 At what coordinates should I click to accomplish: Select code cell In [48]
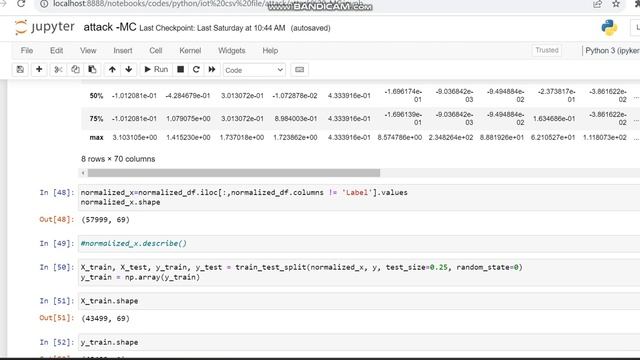[x=359, y=197]
